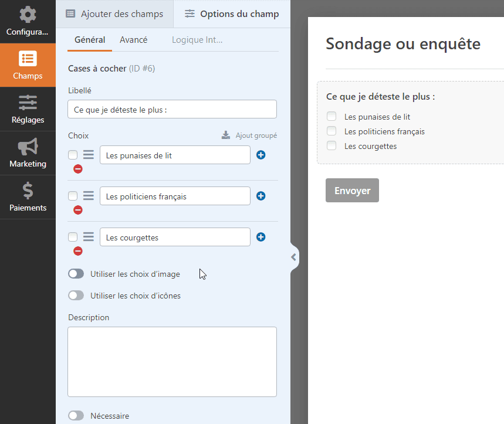Open the Paiements dollar section
Screen dimensions: 504x424
click(x=28, y=197)
